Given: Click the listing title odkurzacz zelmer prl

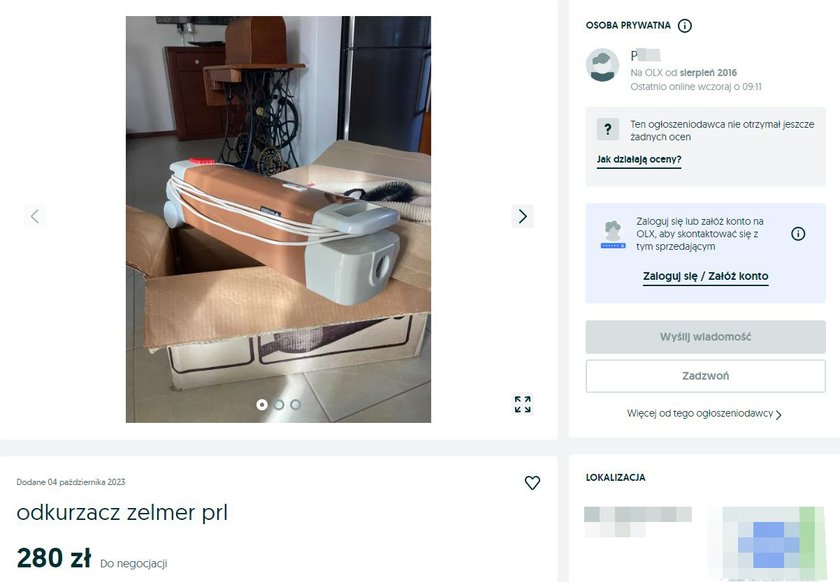Looking at the screenshot, I should pyautogui.click(x=122, y=513).
